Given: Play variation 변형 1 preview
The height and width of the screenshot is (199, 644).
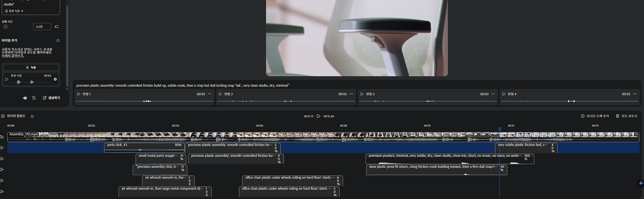Looking at the screenshot, I should [79, 94].
